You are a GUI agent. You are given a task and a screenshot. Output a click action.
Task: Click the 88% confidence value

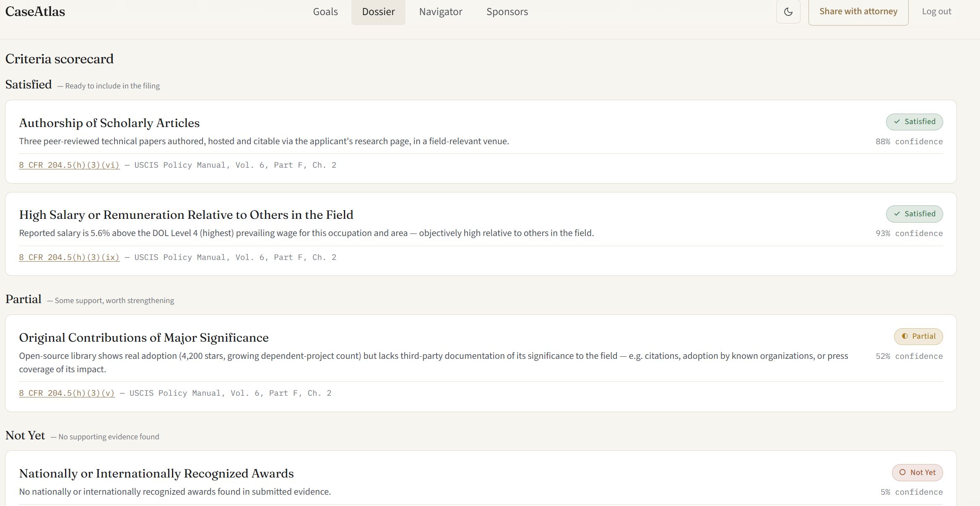909,142
